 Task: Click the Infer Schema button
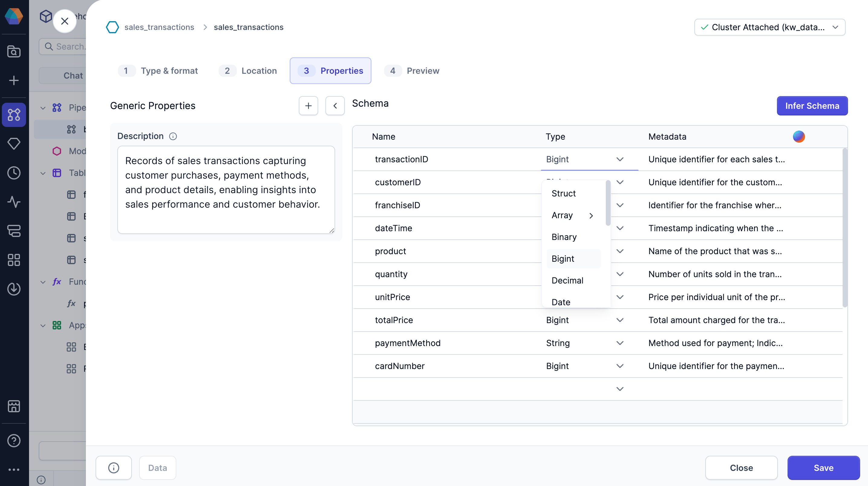[812, 106]
